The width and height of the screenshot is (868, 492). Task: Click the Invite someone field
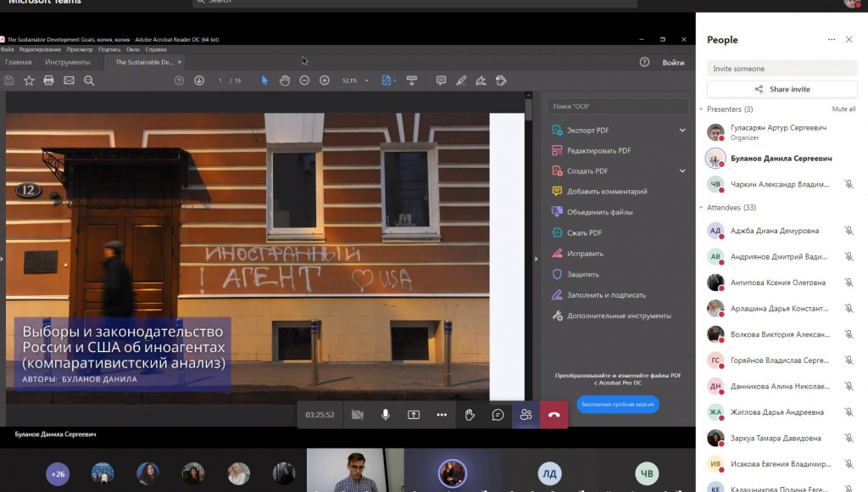(782, 69)
